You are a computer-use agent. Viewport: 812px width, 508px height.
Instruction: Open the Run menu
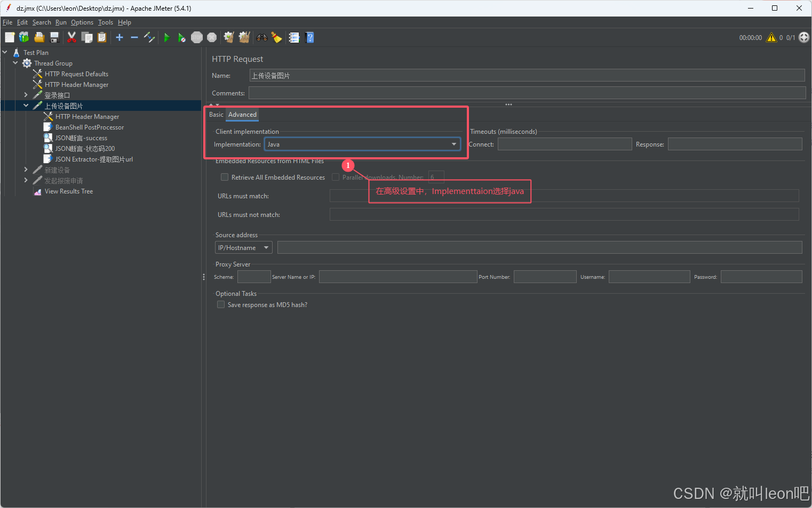coord(61,22)
